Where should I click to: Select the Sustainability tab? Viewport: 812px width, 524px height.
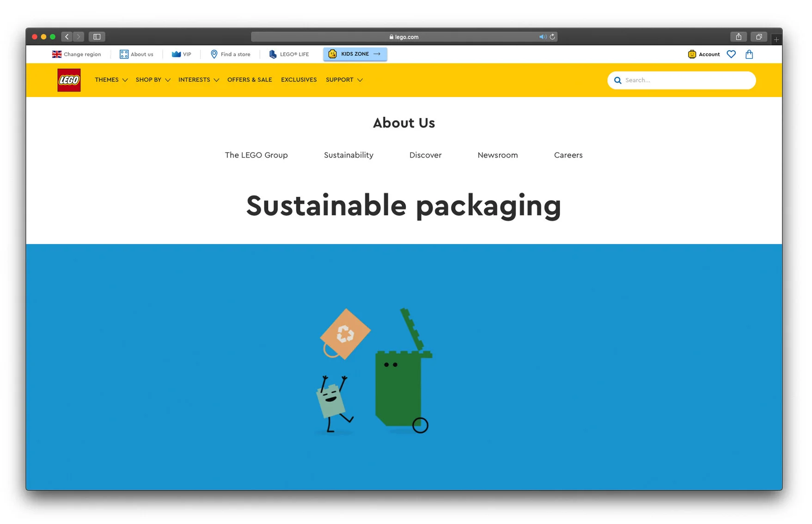click(348, 155)
